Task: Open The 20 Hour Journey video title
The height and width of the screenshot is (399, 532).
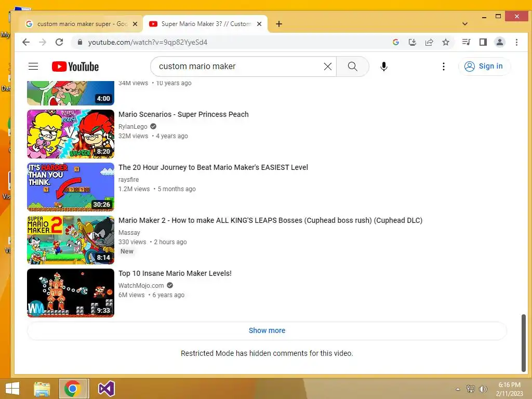Action: tap(213, 167)
